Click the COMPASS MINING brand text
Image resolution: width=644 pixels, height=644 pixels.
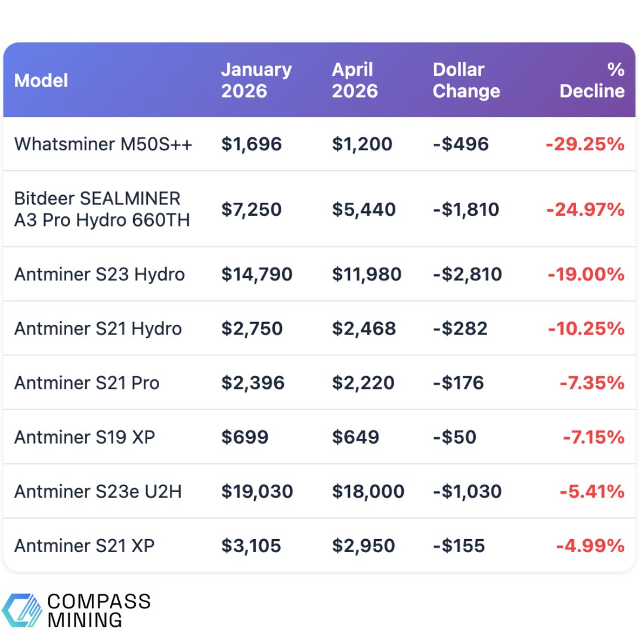click(98, 610)
